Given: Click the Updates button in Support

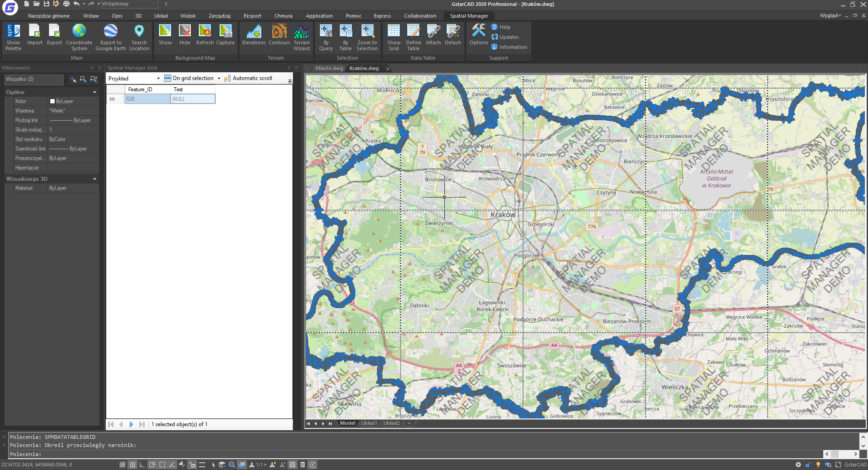Looking at the screenshot, I should 505,37.
